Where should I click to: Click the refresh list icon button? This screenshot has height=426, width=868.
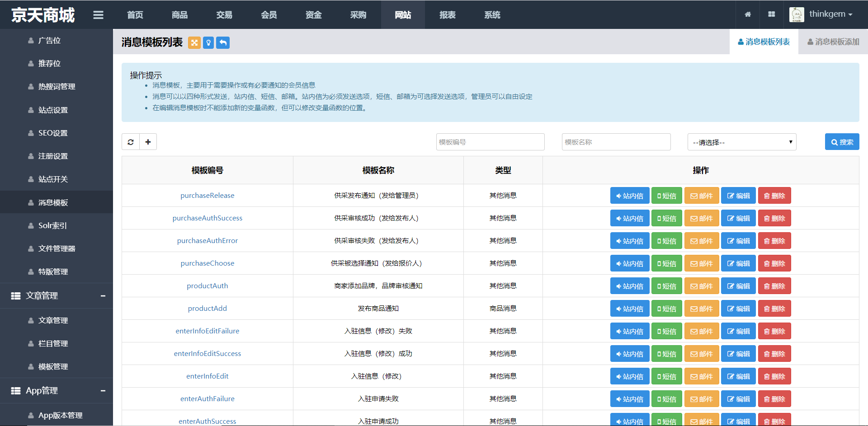pos(131,142)
